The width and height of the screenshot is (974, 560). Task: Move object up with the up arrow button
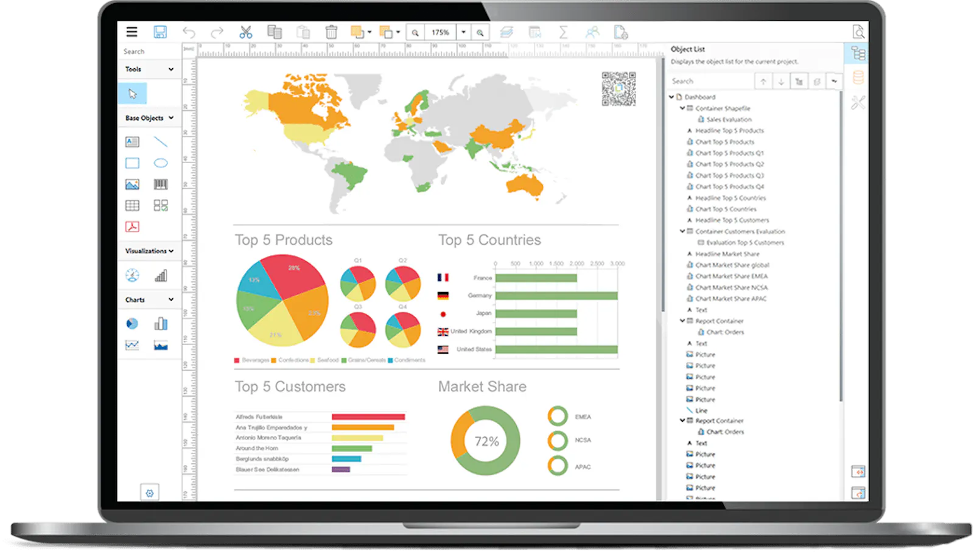[x=763, y=81]
